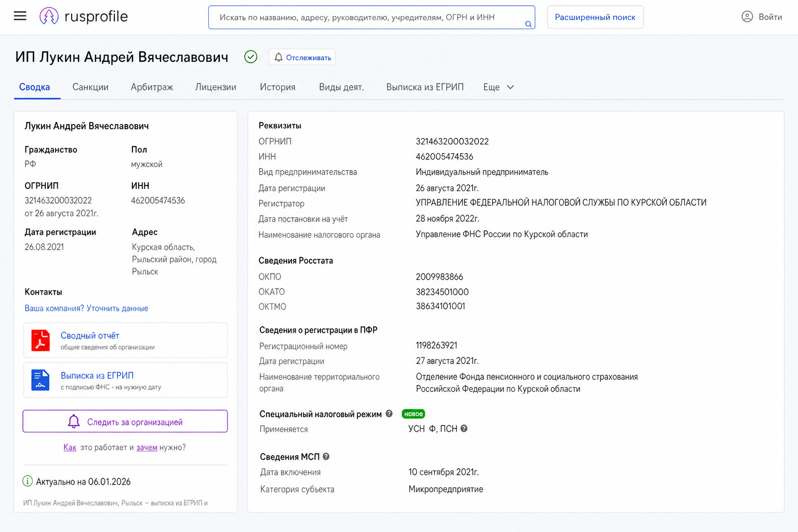
Task: Click the ОКПО value 2009983866
Action: coord(439,277)
